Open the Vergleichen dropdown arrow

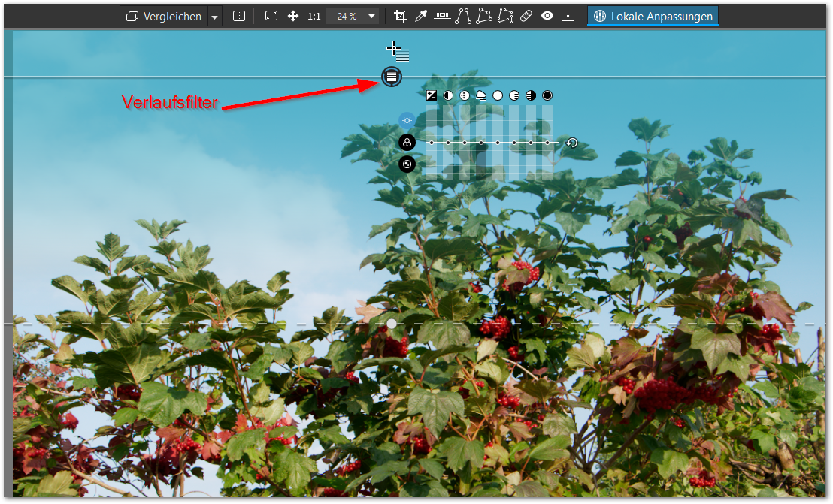(215, 17)
